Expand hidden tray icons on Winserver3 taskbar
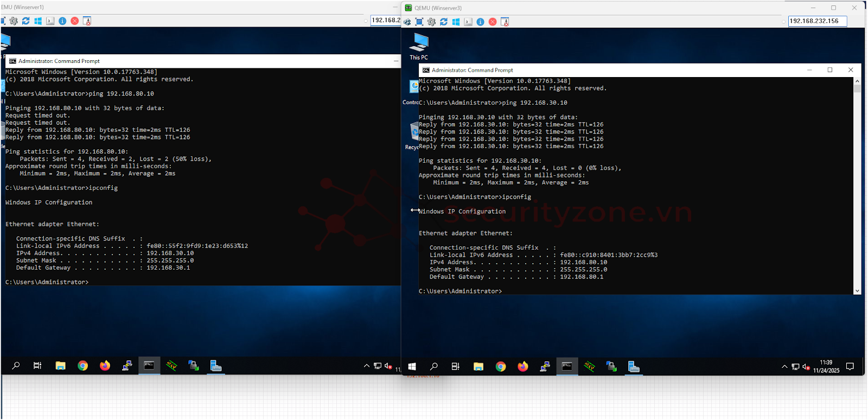 coord(784,367)
